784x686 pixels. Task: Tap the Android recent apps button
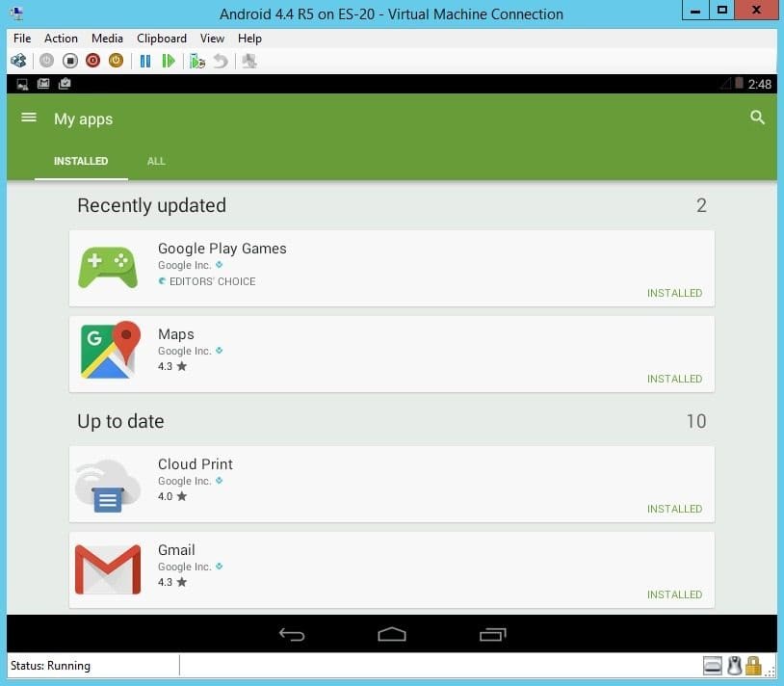(x=493, y=635)
